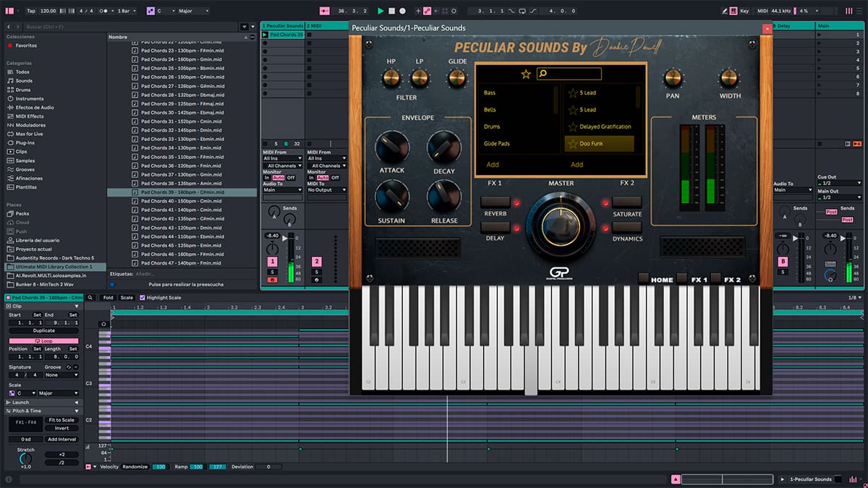The width and height of the screenshot is (868, 488).
Task: Stop playback with the square Stop button
Action: (391, 11)
